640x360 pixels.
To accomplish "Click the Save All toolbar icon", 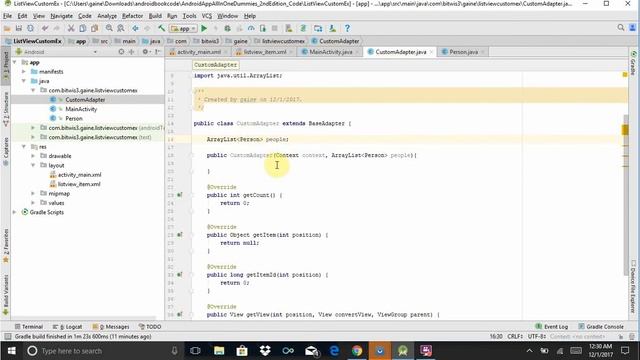I will coord(19,29).
